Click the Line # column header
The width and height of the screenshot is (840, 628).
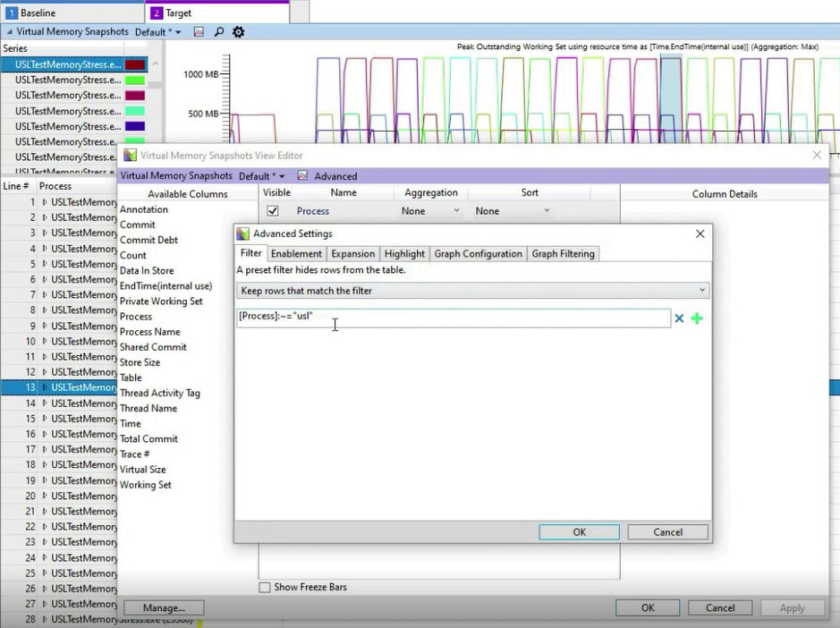15,186
